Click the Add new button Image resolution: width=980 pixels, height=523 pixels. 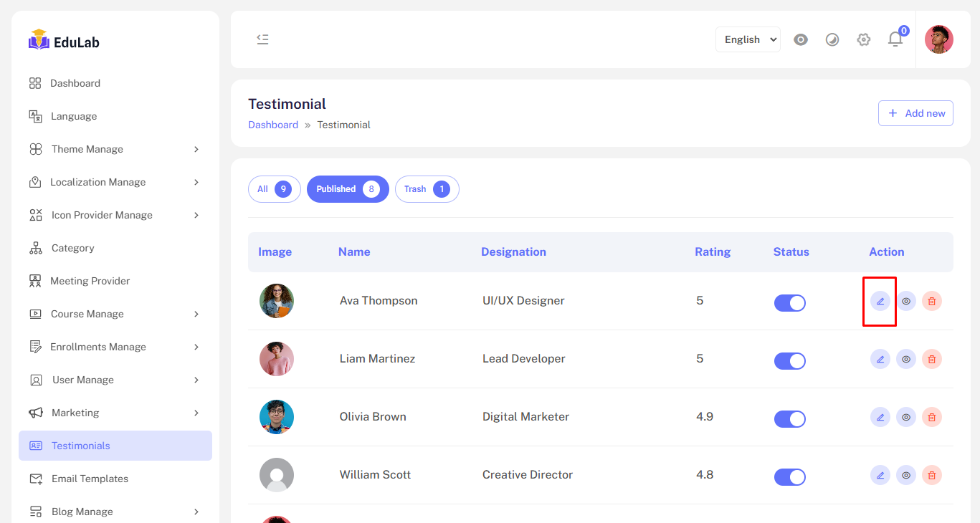[915, 113]
